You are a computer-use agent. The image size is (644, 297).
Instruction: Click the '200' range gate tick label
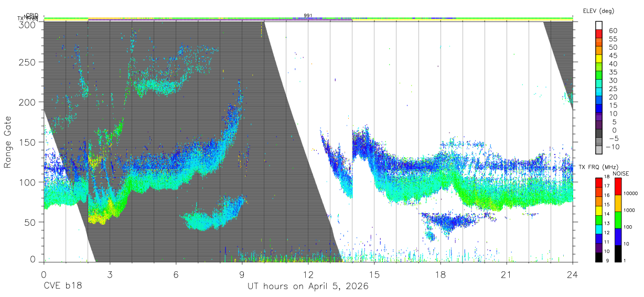click(28, 102)
